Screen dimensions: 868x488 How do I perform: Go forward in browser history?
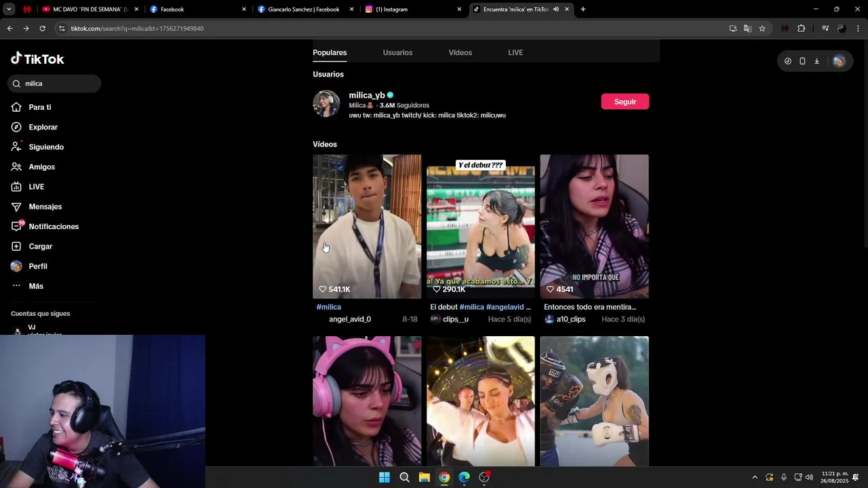[x=26, y=28]
